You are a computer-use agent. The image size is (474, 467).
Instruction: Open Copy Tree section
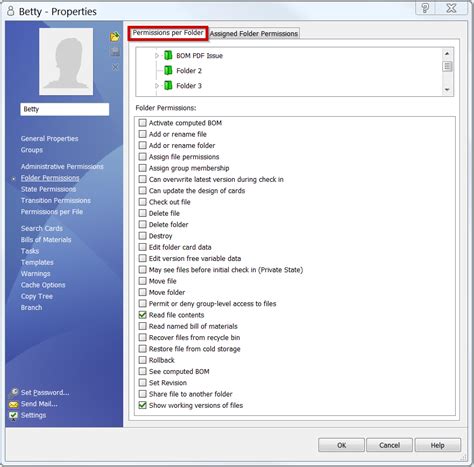pyautogui.click(x=37, y=296)
